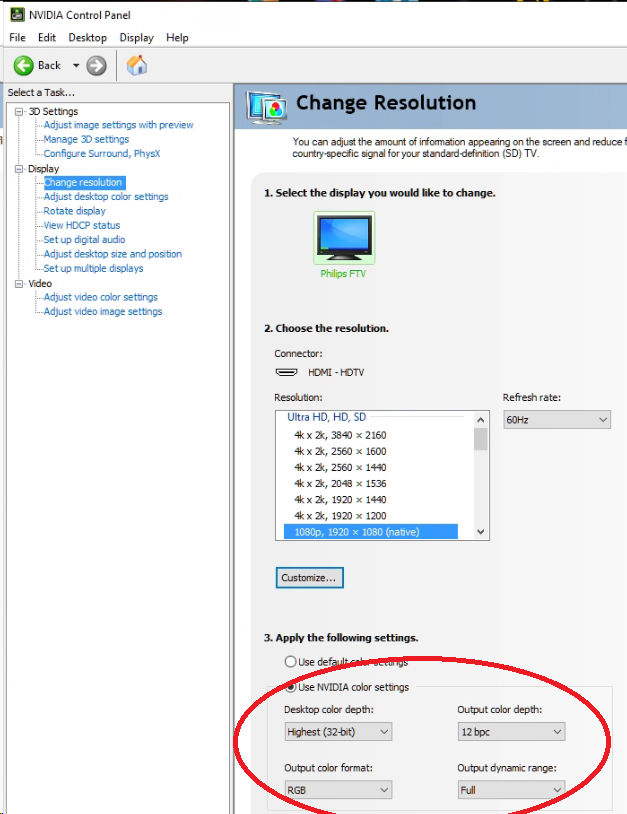Open Adjust image settings with preview
627x814 pixels.
tap(118, 125)
